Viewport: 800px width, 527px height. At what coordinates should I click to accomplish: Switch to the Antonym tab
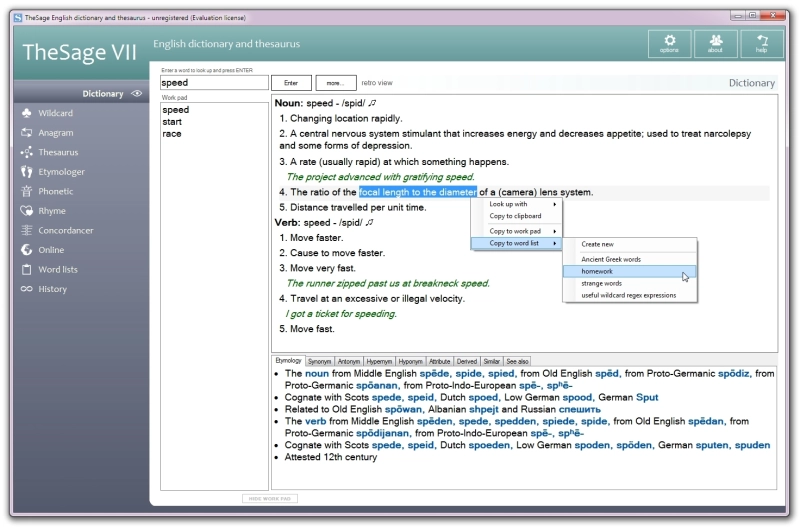click(349, 361)
